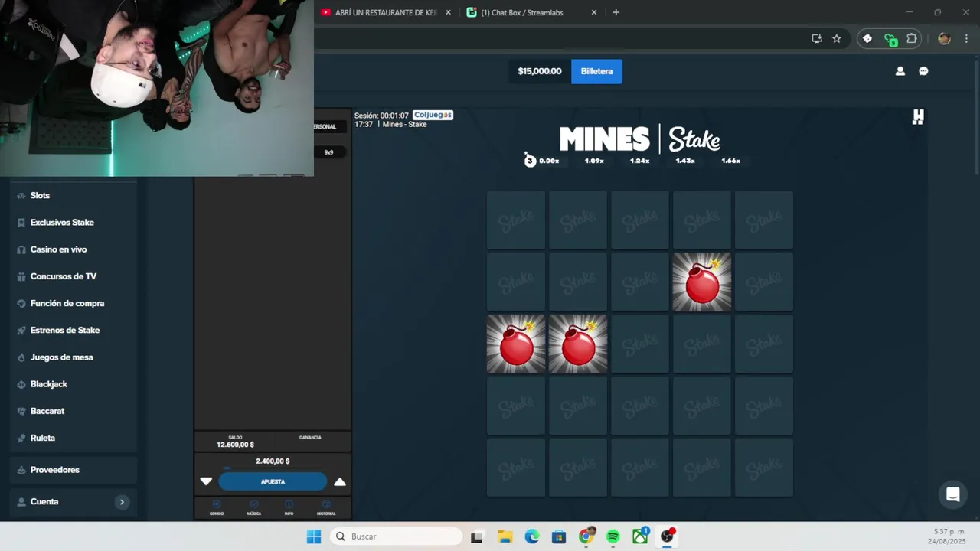Click the 1.09x multiplier step

(594, 161)
